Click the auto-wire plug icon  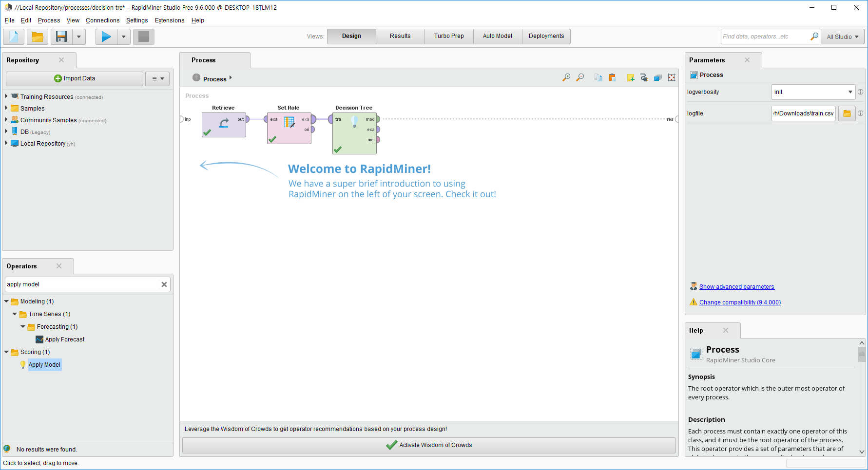pos(644,77)
